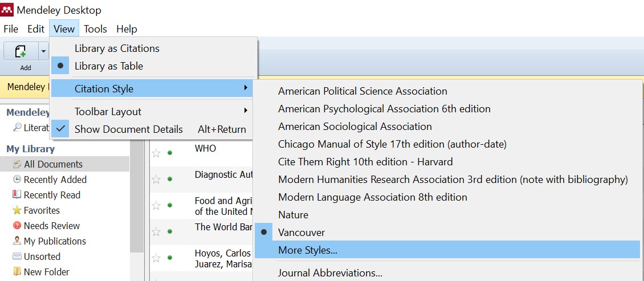Choose Nature citation style
The image size is (644, 281).
[x=293, y=215]
